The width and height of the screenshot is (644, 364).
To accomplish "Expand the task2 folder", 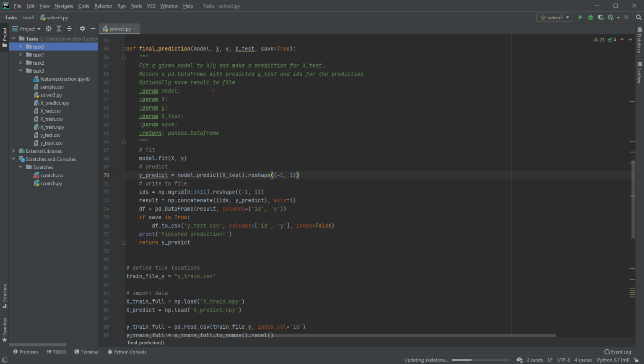I will [x=20, y=63].
